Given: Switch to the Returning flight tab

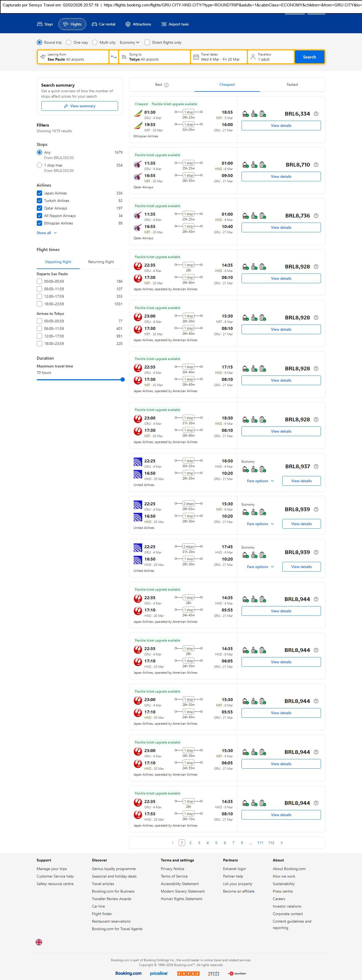Looking at the screenshot, I should [101, 262].
